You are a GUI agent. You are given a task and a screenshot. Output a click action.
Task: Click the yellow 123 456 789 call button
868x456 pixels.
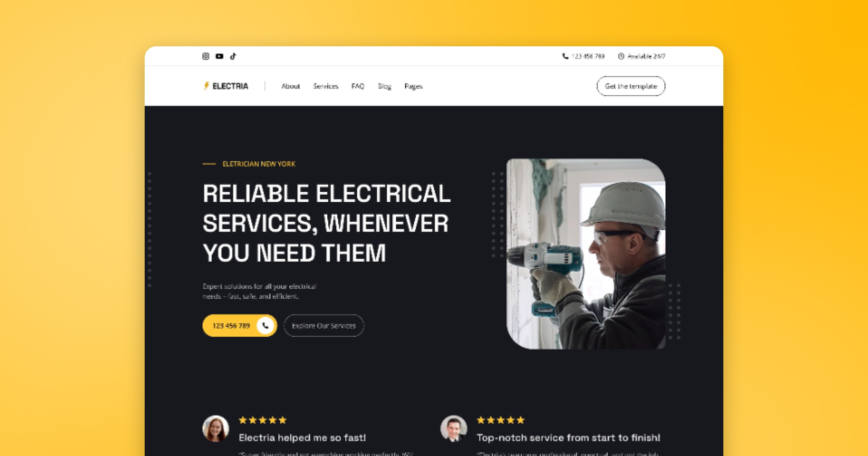click(x=240, y=325)
